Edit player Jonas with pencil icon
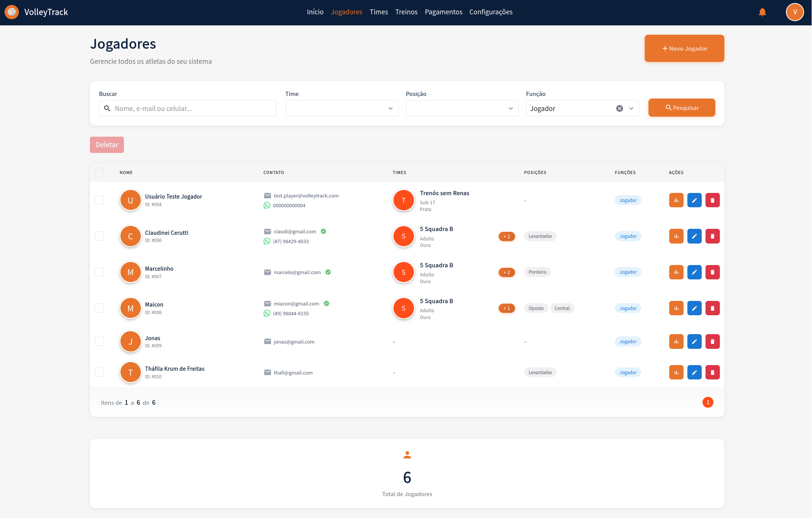 [694, 342]
